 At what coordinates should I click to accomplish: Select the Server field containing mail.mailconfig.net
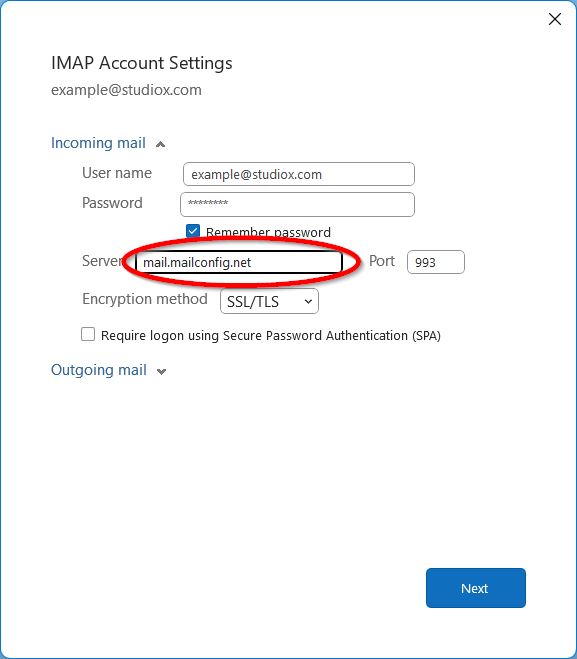click(239, 262)
